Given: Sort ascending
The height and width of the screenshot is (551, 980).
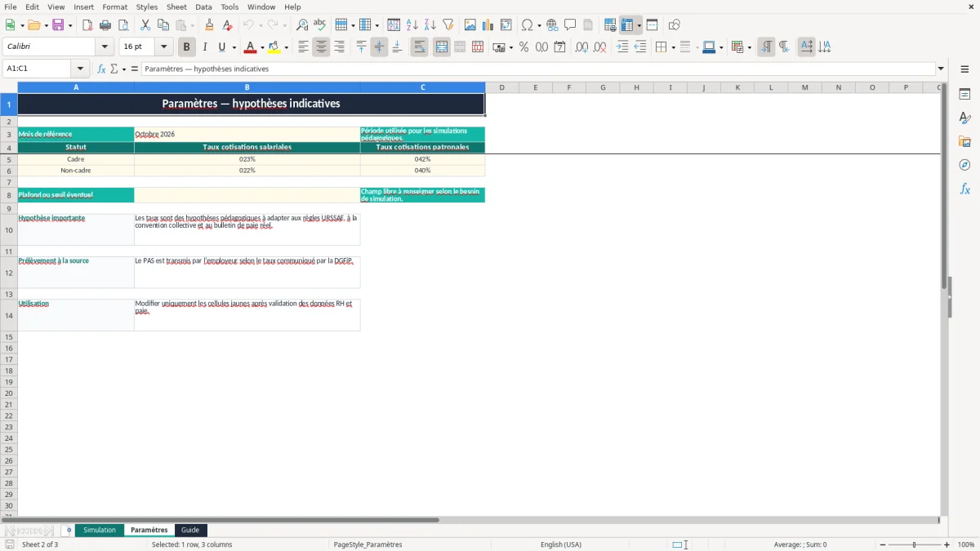Looking at the screenshot, I should 412,25.
